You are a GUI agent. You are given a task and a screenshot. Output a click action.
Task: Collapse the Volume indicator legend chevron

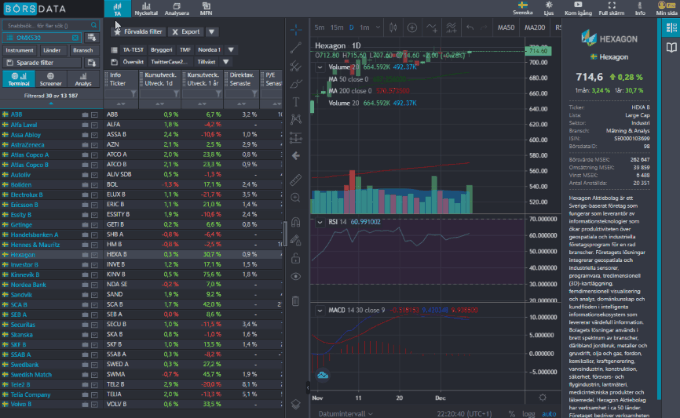(x=320, y=67)
